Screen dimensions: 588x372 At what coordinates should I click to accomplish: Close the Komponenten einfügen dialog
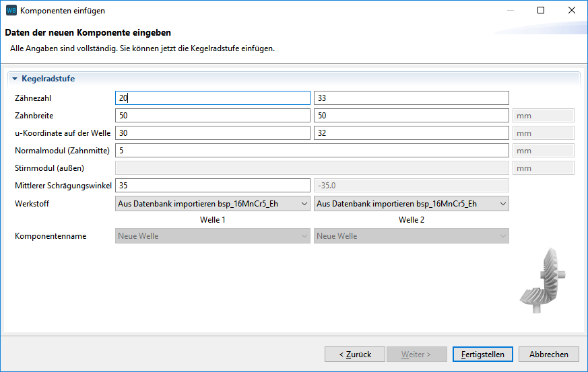[572, 11]
